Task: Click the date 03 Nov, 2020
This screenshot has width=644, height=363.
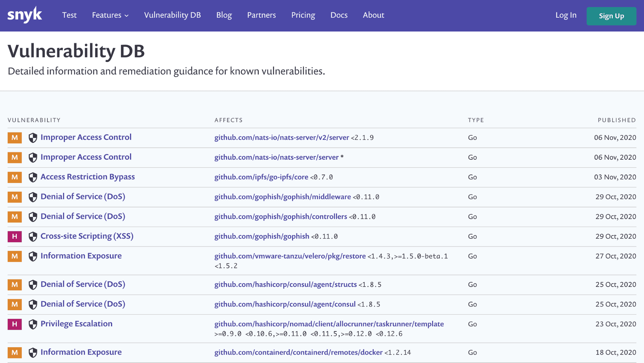Action: 615,177
